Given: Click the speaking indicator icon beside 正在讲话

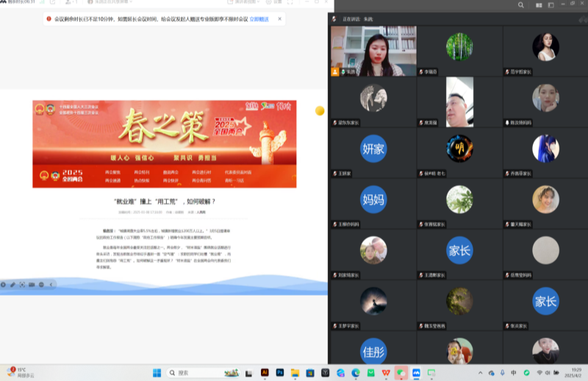Looking at the screenshot, I should 334,19.
